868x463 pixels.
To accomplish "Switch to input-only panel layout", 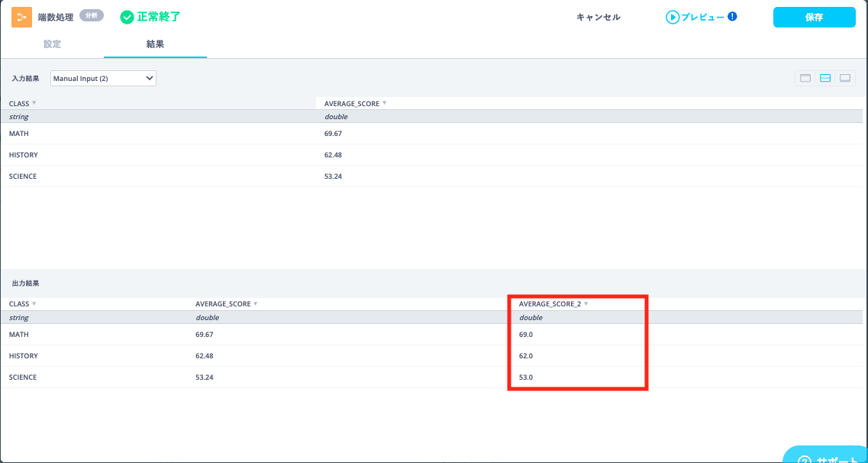I will (x=805, y=78).
